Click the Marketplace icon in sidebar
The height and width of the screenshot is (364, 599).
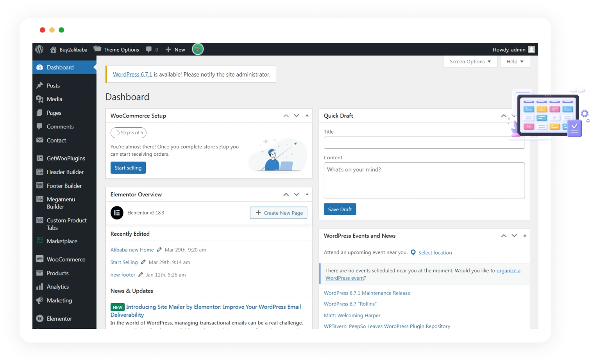tap(39, 241)
